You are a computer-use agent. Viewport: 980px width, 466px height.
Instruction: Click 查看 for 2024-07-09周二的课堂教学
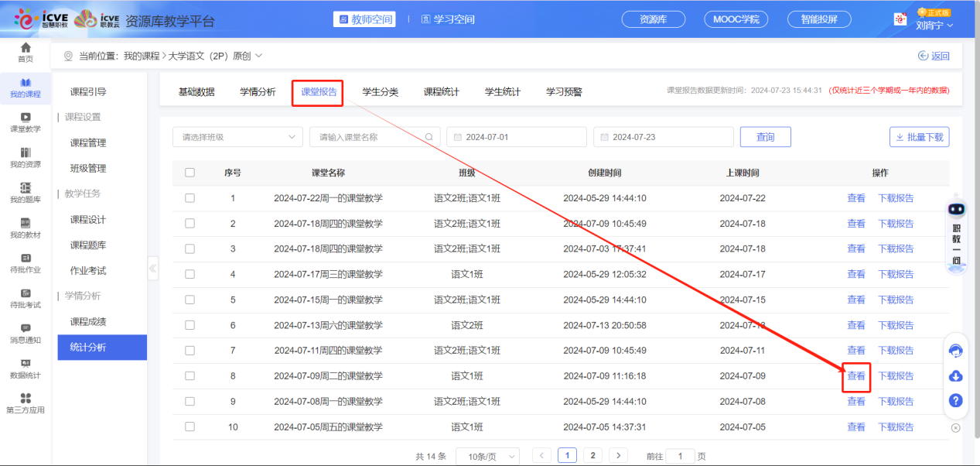point(856,375)
